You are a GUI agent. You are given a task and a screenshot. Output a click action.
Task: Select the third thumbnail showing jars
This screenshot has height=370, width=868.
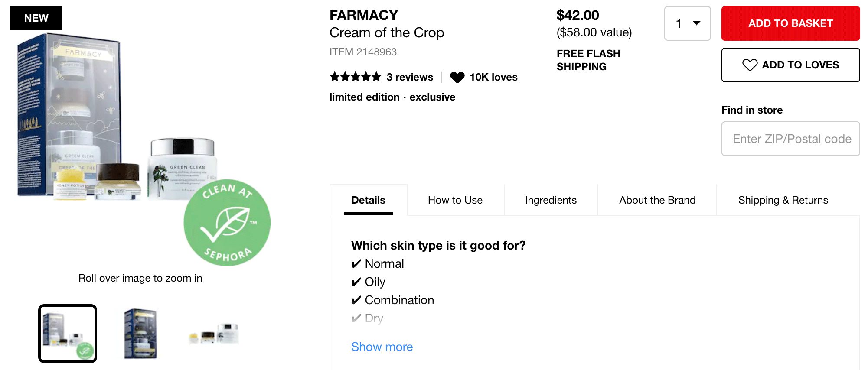click(x=214, y=334)
